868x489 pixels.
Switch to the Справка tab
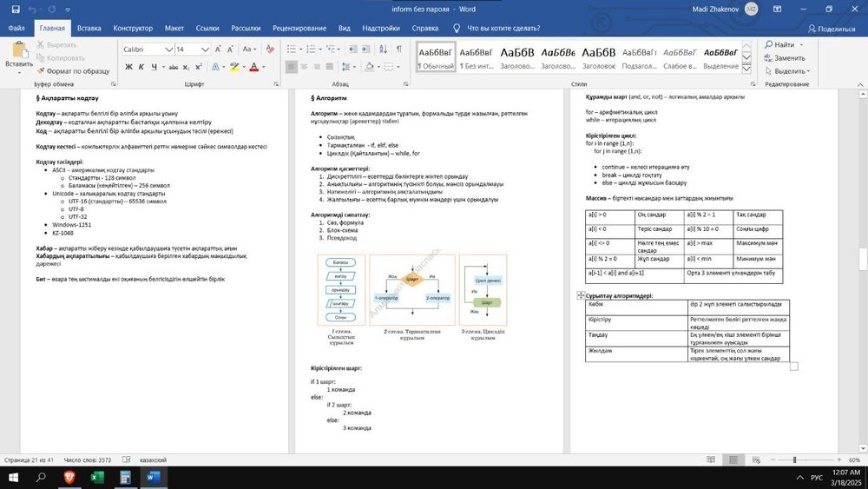(425, 29)
